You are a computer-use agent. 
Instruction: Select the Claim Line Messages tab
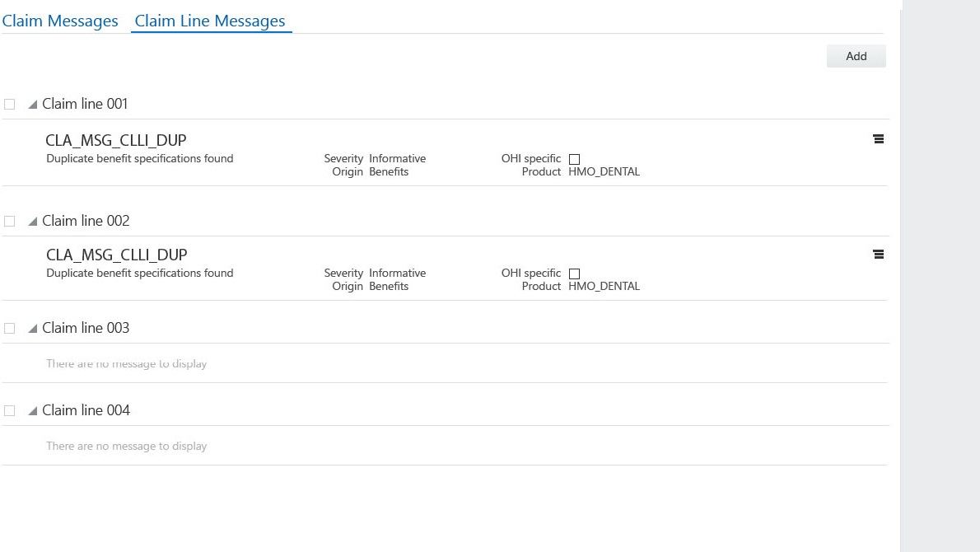pyautogui.click(x=210, y=21)
